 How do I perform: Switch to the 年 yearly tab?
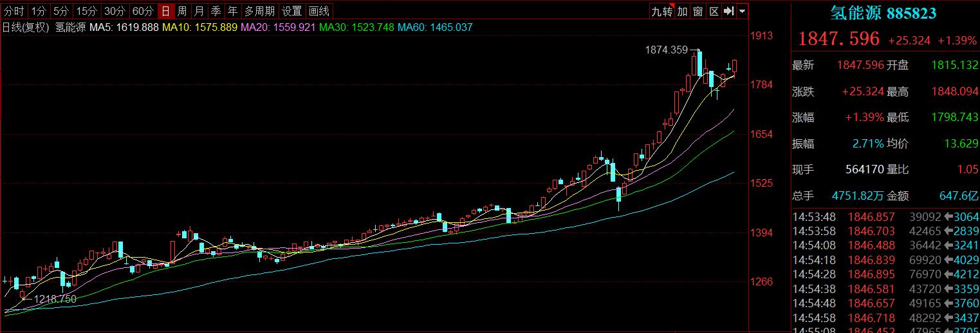click(233, 11)
